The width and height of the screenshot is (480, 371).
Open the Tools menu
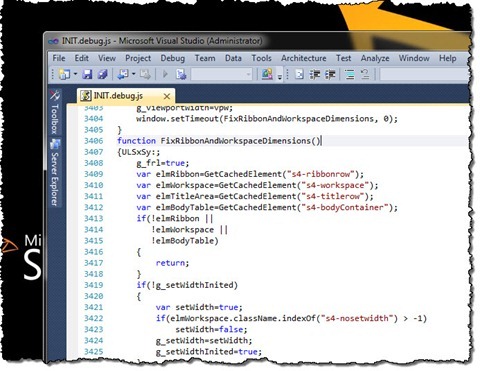point(261,58)
